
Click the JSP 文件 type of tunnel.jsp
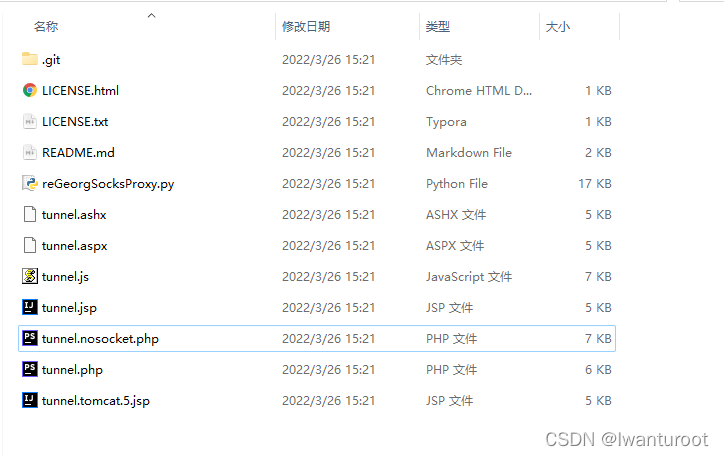point(449,308)
